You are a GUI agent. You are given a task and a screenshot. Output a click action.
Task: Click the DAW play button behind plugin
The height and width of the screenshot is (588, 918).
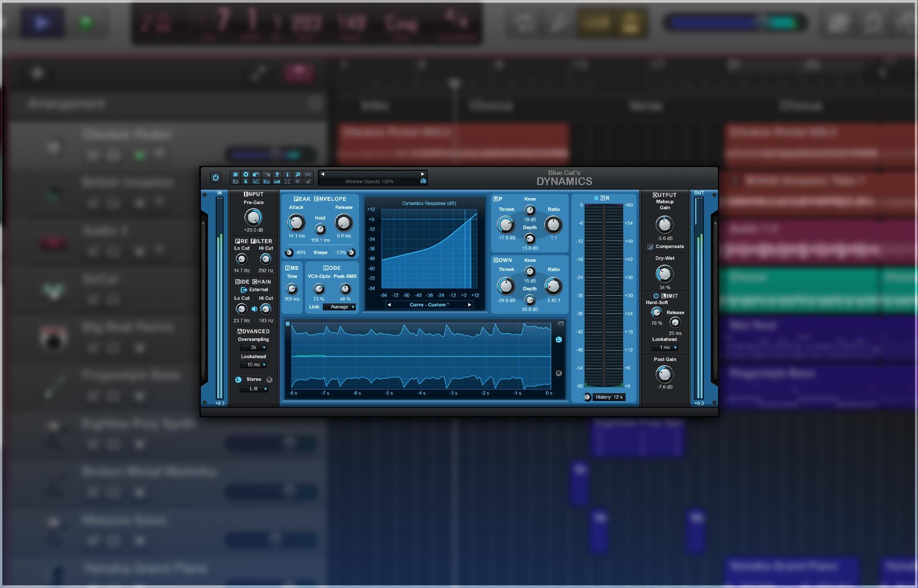(x=42, y=22)
